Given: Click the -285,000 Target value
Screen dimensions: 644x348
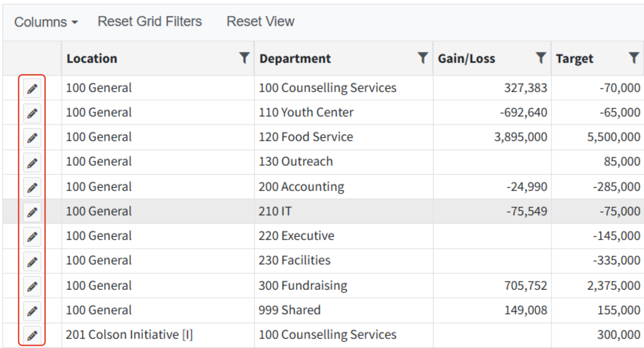Looking at the screenshot, I should tap(616, 186).
